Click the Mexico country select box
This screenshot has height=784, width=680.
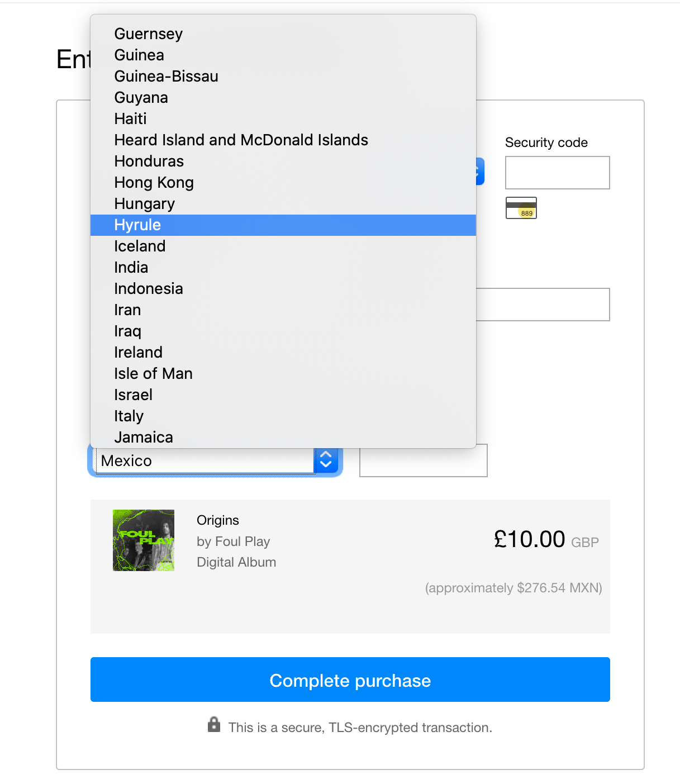[215, 461]
